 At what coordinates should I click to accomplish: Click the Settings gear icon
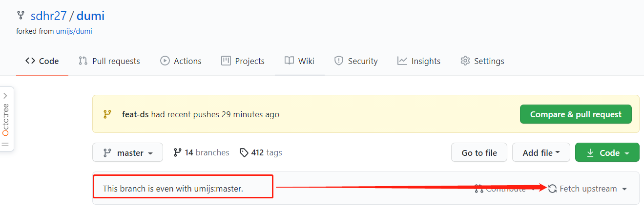(465, 61)
